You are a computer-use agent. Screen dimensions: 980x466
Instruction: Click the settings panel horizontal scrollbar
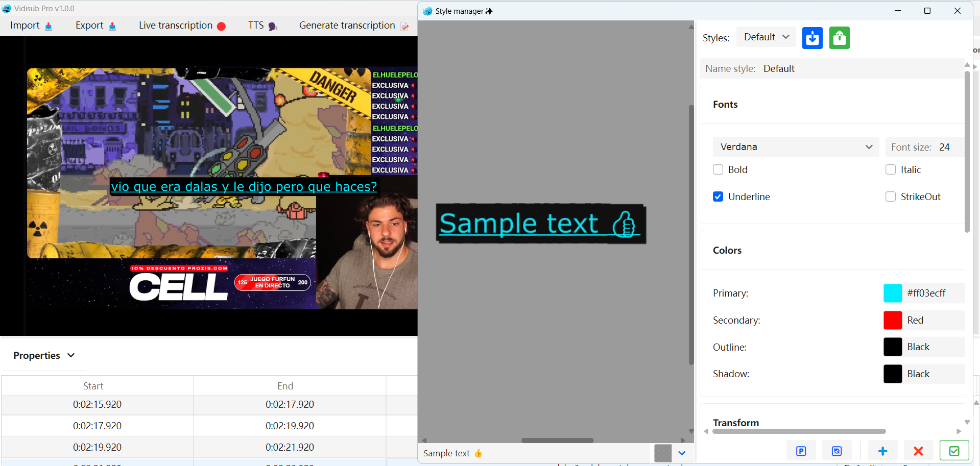coord(799,431)
